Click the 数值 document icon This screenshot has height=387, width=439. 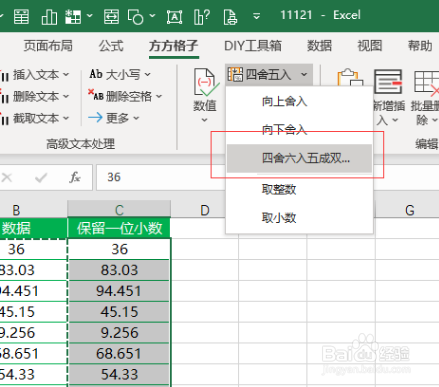pyautogui.click(x=206, y=82)
